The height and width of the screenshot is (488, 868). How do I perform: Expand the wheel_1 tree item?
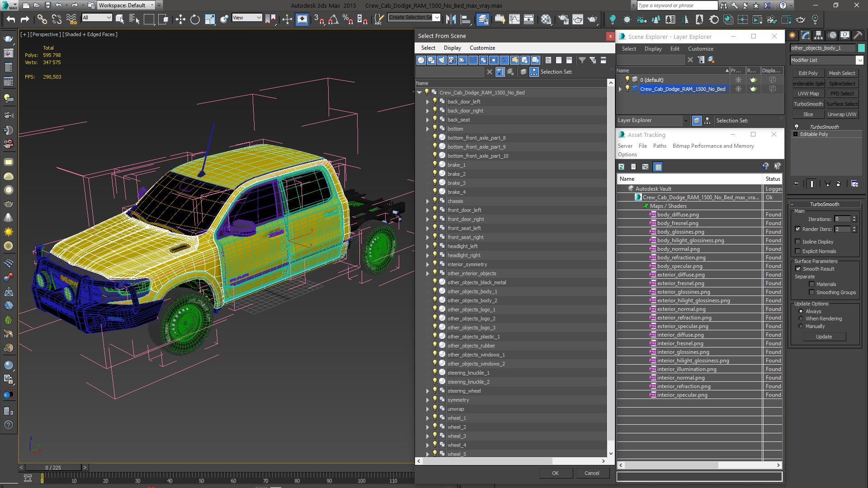click(x=428, y=418)
